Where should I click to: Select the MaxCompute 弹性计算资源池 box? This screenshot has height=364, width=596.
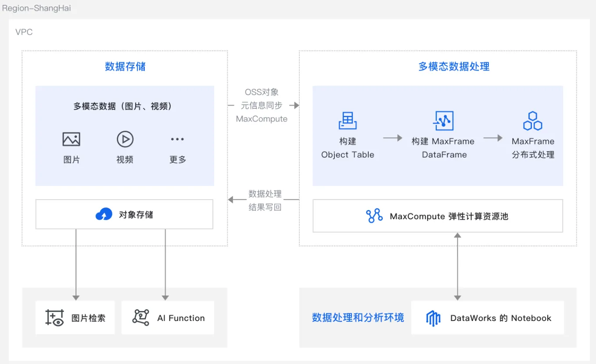point(438,216)
